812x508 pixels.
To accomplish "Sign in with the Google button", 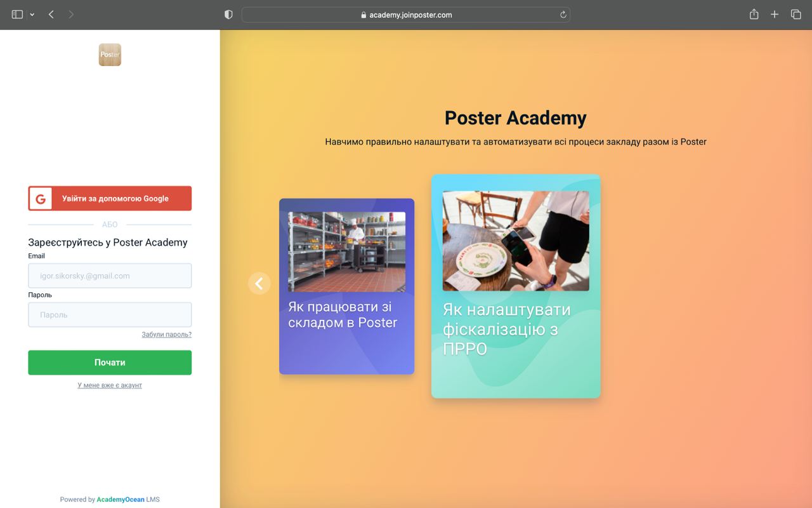I will (x=110, y=199).
